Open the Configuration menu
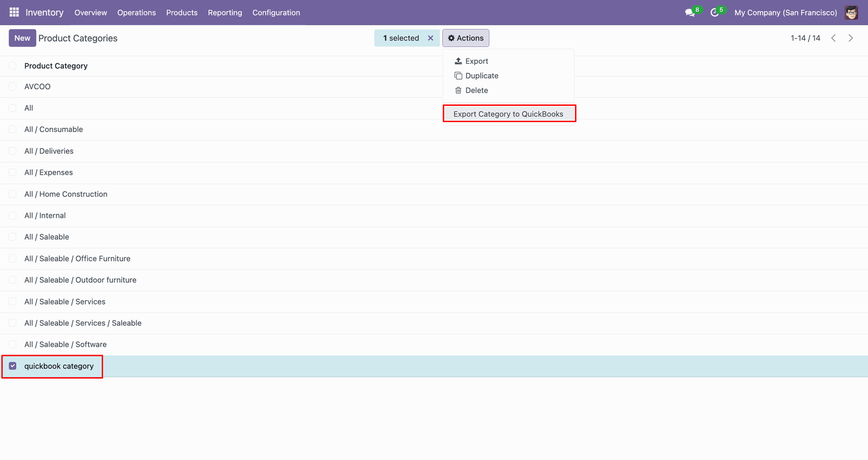This screenshot has width=868, height=460. coord(276,13)
